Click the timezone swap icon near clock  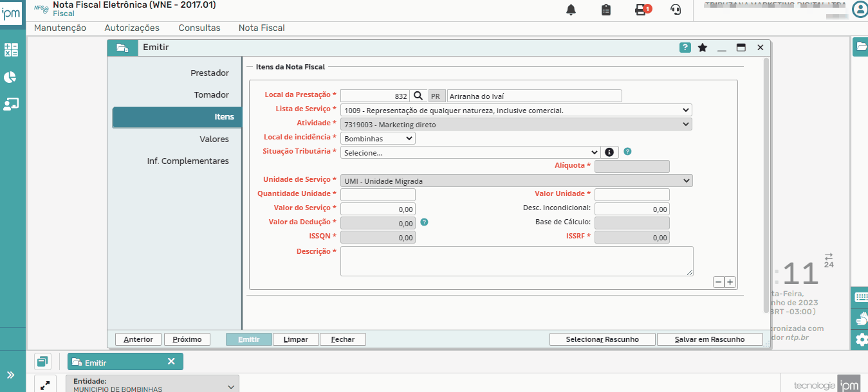pyautogui.click(x=829, y=257)
